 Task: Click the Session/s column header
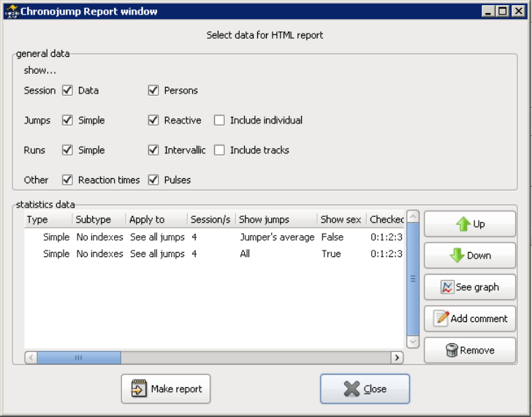212,219
